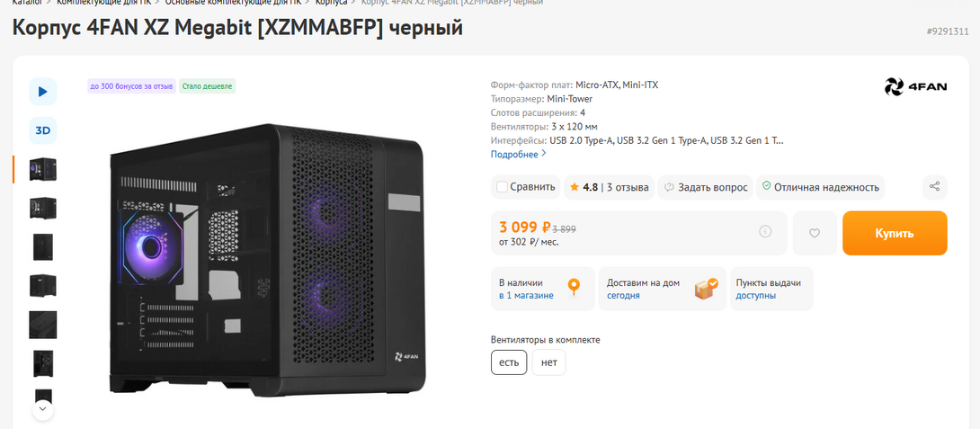Tick the Сравнить checkbox
Screen dimensions: 980x429
[502, 187]
